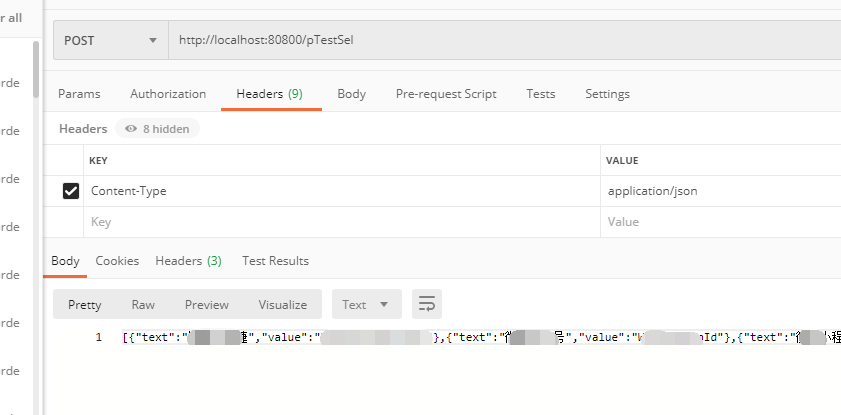The height and width of the screenshot is (415, 841).
Task: Go to the Tests tab
Action: pyautogui.click(x=541, y=94)
